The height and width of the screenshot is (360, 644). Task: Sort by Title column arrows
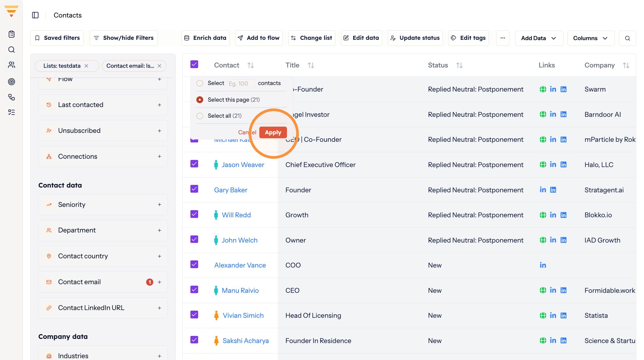311,65
